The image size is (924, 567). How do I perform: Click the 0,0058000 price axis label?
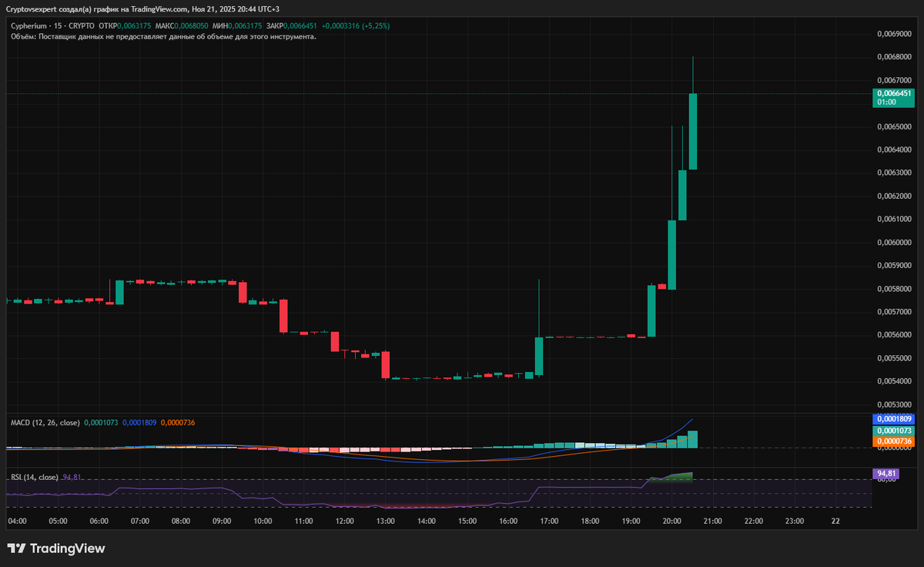(x=894, y=288)
